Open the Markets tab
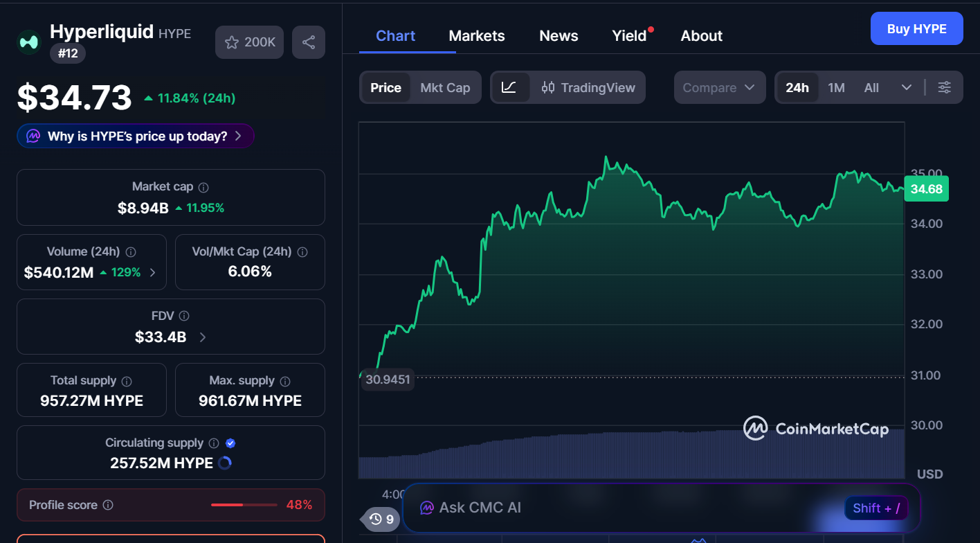 (x=477, y=36)
